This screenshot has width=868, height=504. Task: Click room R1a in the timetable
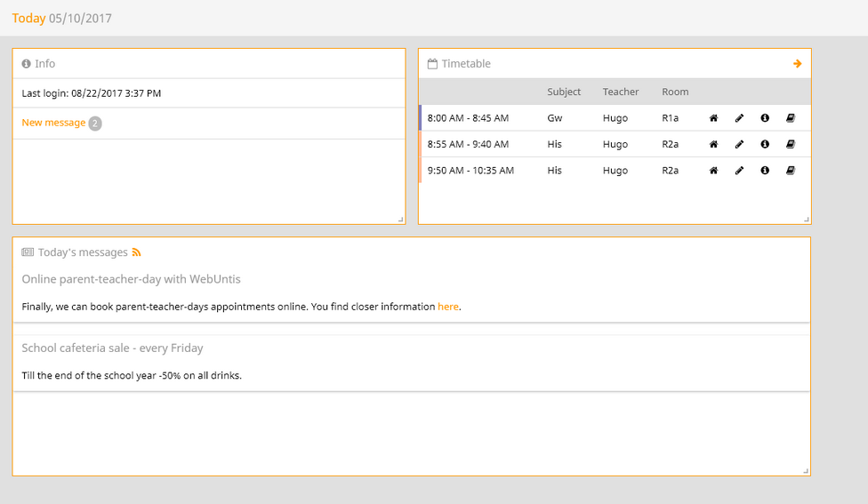(x=670, y=118)
